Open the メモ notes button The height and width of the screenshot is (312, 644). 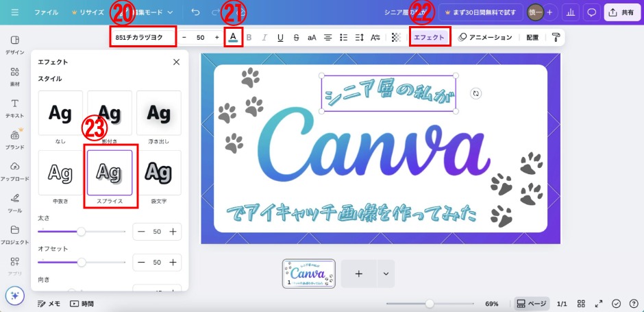pyautogui.click(x=49, y=304)
